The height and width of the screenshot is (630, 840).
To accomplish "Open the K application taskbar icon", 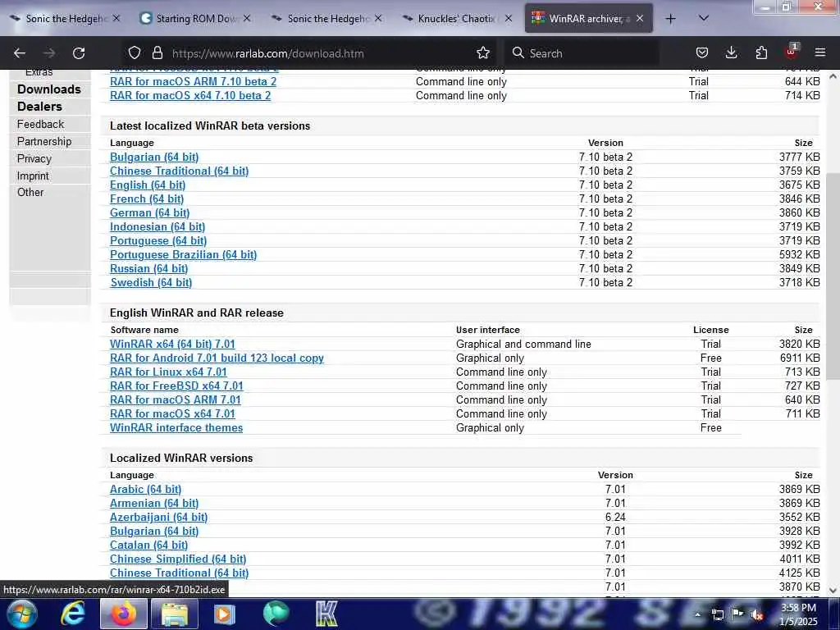I will (326, 614).
